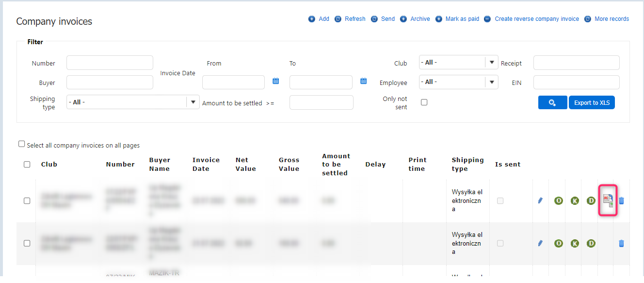The image size is (644, 283).
Task: Check Select all company invoices on all pages
Action: click(21, 144)
